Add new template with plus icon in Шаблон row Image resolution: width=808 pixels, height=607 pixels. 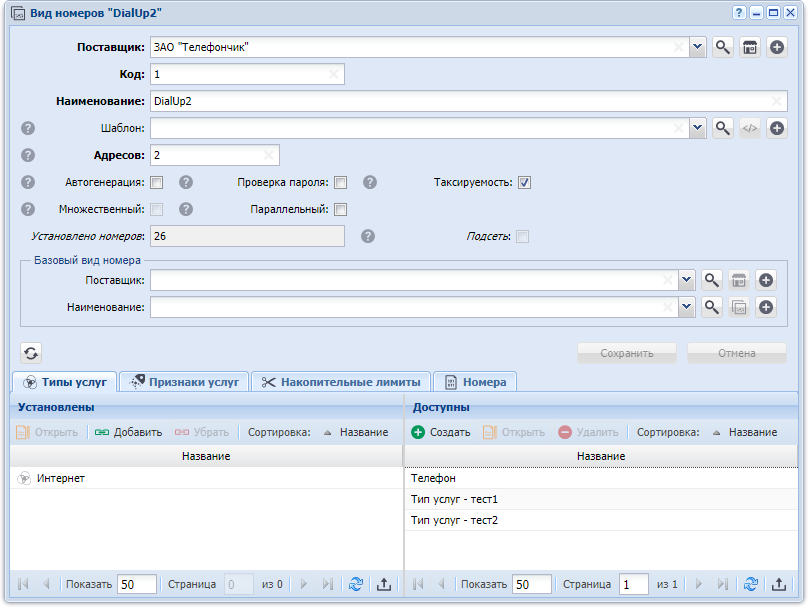pos(777,128)
